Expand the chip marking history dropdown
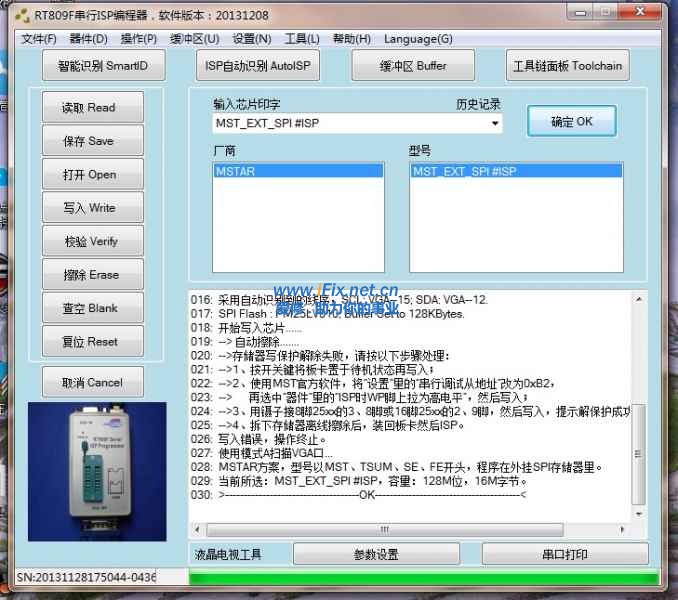The width and height of the screenshot is (678, 600). 495,124
